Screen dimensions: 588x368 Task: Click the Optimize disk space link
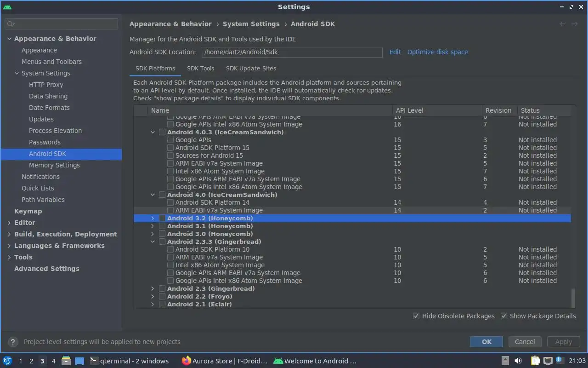coord(438,52)
